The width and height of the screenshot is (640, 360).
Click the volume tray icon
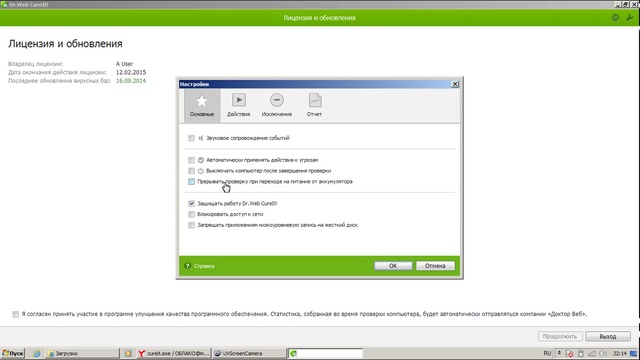pos(603,353)
